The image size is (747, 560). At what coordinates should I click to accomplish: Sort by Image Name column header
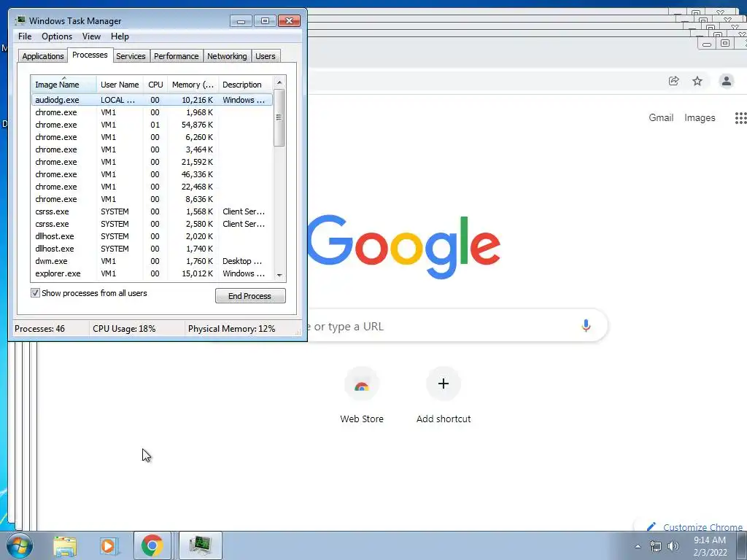click(64, 85)
